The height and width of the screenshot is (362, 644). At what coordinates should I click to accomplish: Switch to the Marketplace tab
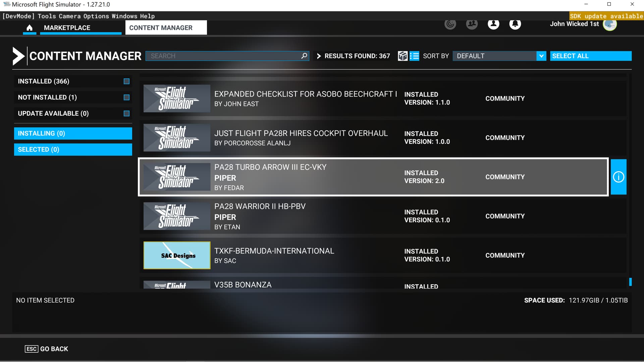click(67, 28)
